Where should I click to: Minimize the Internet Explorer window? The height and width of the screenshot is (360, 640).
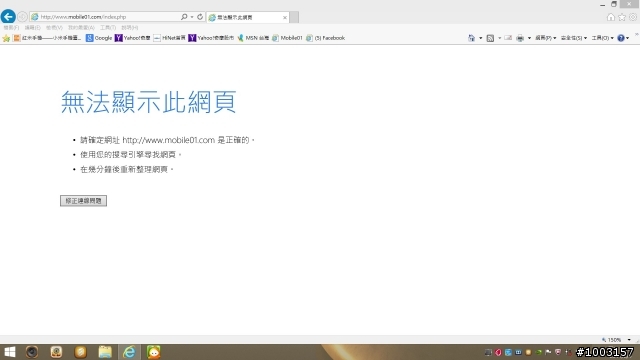[x=602, y=4]
